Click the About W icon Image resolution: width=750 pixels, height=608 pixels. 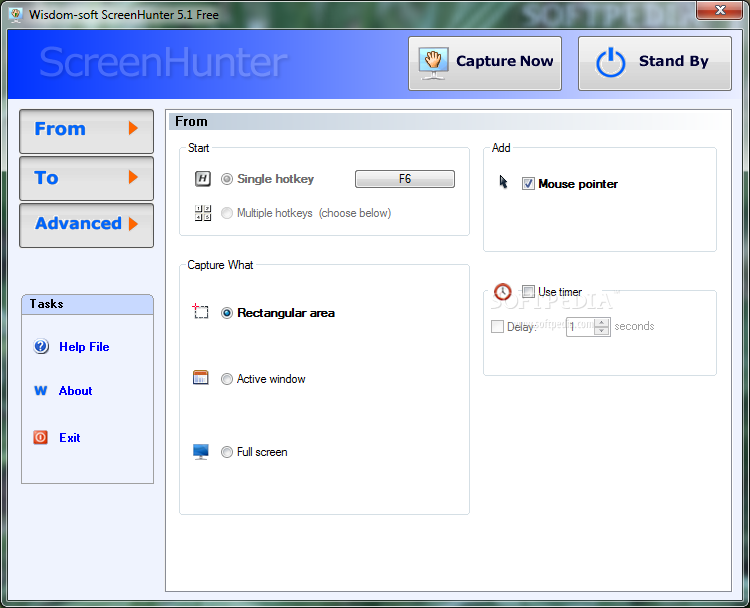point(41,391)
